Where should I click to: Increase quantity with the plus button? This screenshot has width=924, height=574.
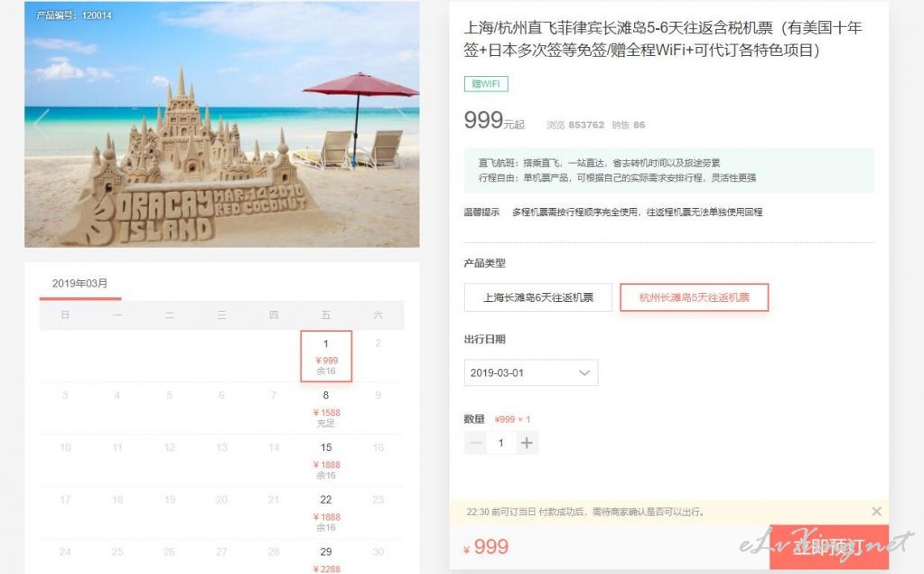527,442
